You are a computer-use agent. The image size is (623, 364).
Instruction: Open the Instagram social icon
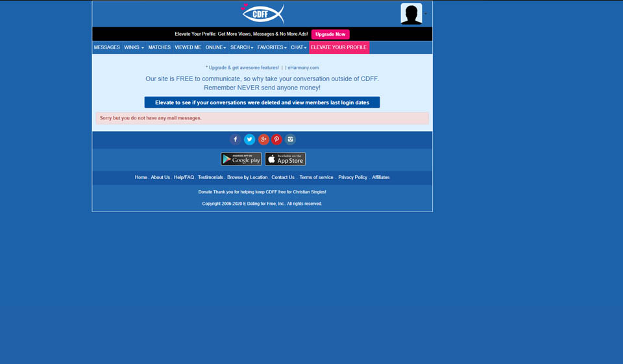click(290, 140)
